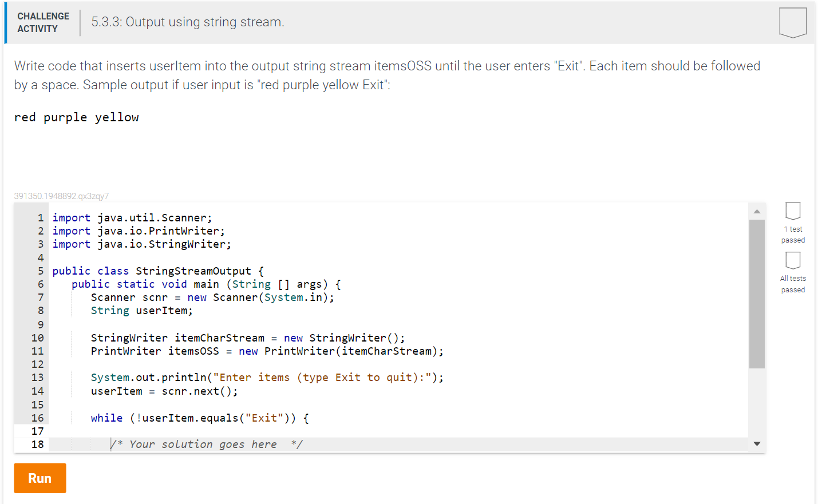Click the '1 test passed' badge icon
The image size is (818, 504).
793,211
